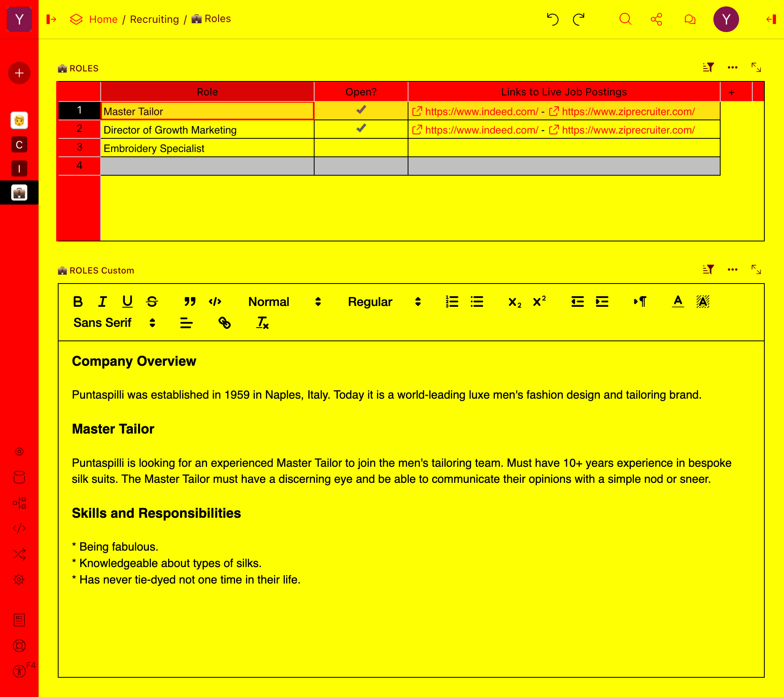Select the Embroidery Specialist cell
This screenshot has height=697, width=784.
tap(207, 148)
